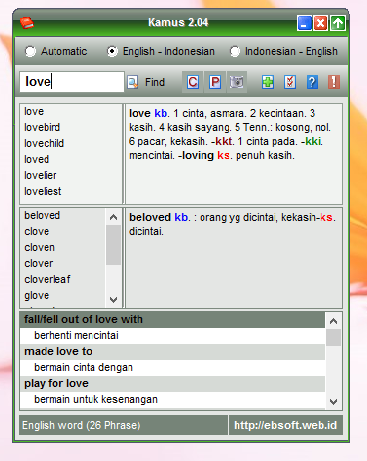Select 'glove' in the similar list

click(x=37, y=295)
